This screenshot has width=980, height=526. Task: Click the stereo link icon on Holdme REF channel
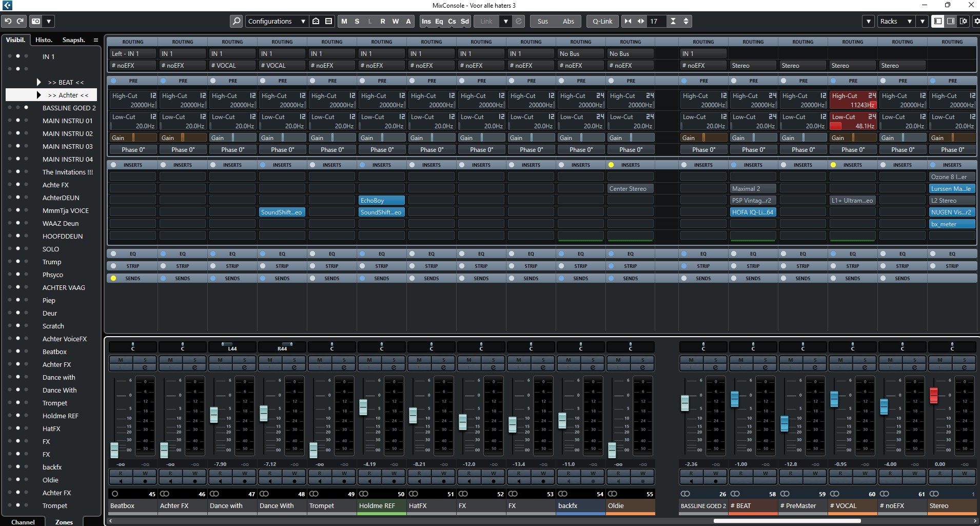point(364,494)
